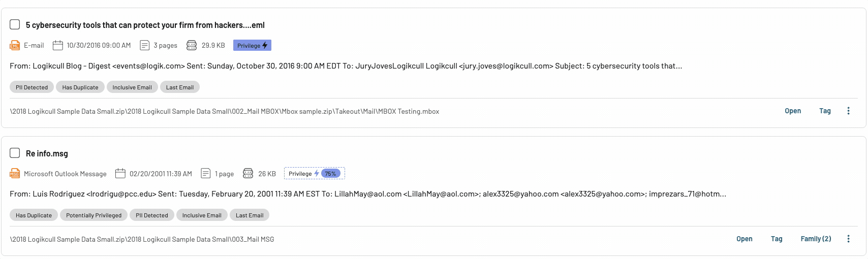Screen dimensions: 868x259
Task: Open the Re info.msg document title
Action: coord(47,153)
